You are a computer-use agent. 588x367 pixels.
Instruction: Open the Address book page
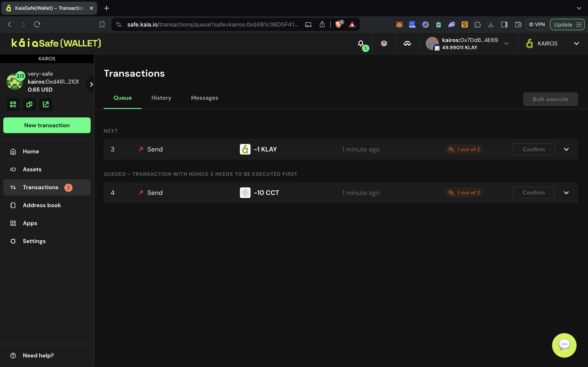tap(42, 205)
